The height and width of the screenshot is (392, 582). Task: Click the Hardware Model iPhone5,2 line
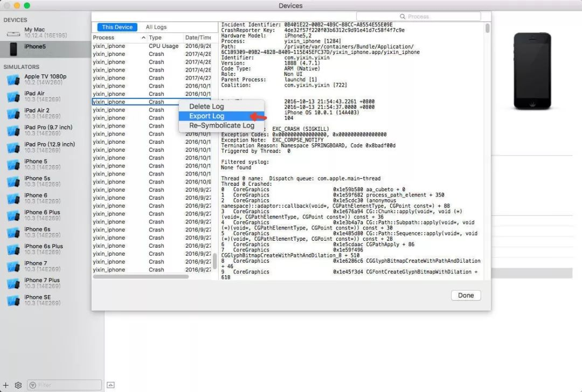pos(267,36)
